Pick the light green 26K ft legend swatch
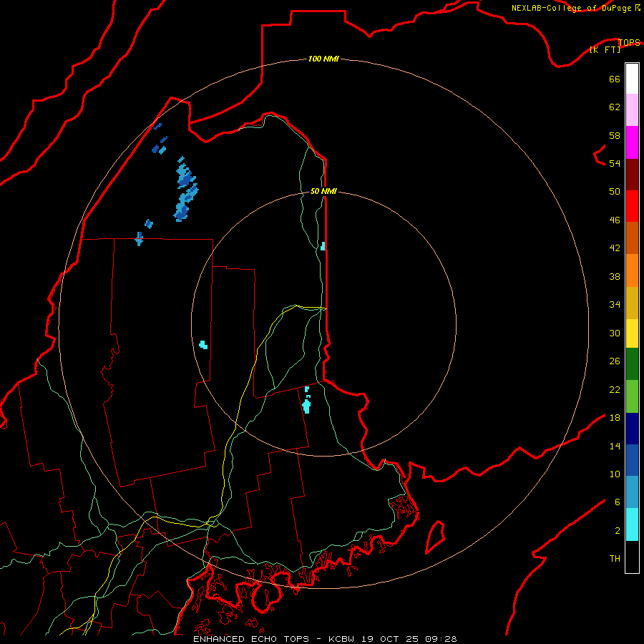This screenshot has height=644, width=644. click(632, 396)
